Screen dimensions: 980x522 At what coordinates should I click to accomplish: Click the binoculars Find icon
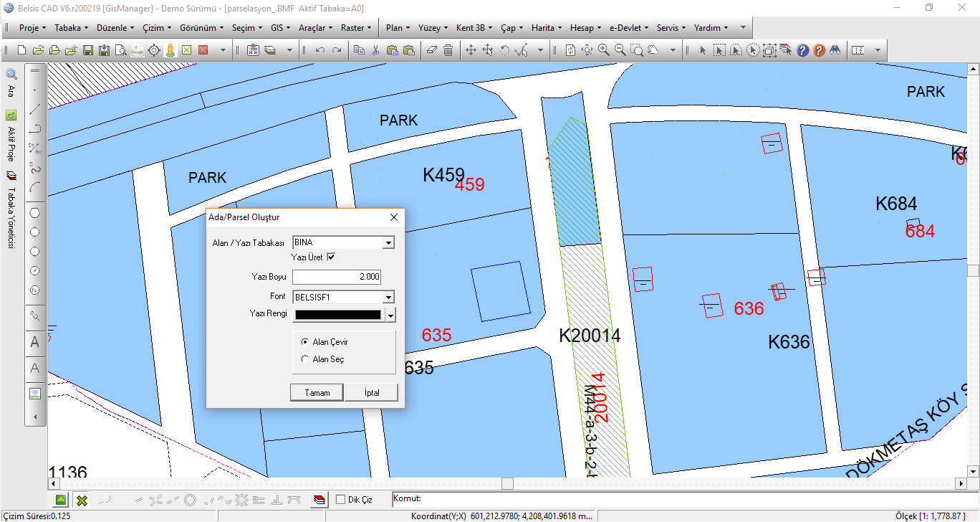835,50
